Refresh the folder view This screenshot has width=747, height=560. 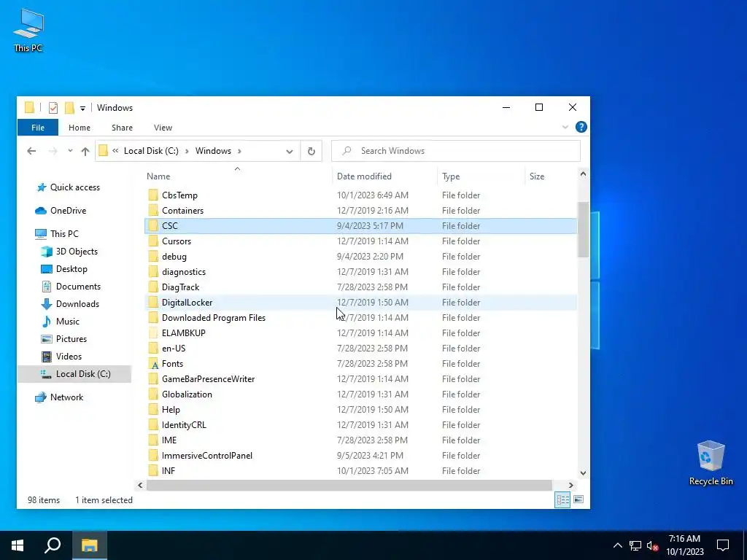[311, 151]
